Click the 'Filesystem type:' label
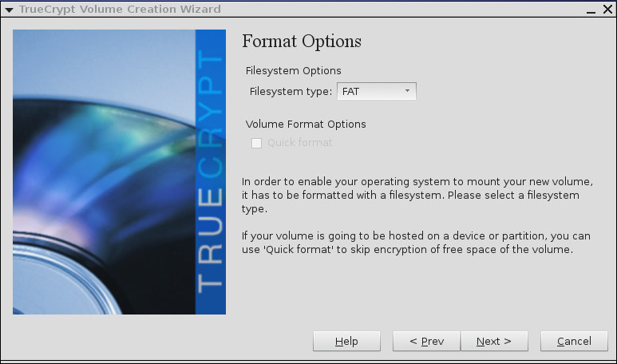This screenshot has width=617, height=364. coord(291,92)
